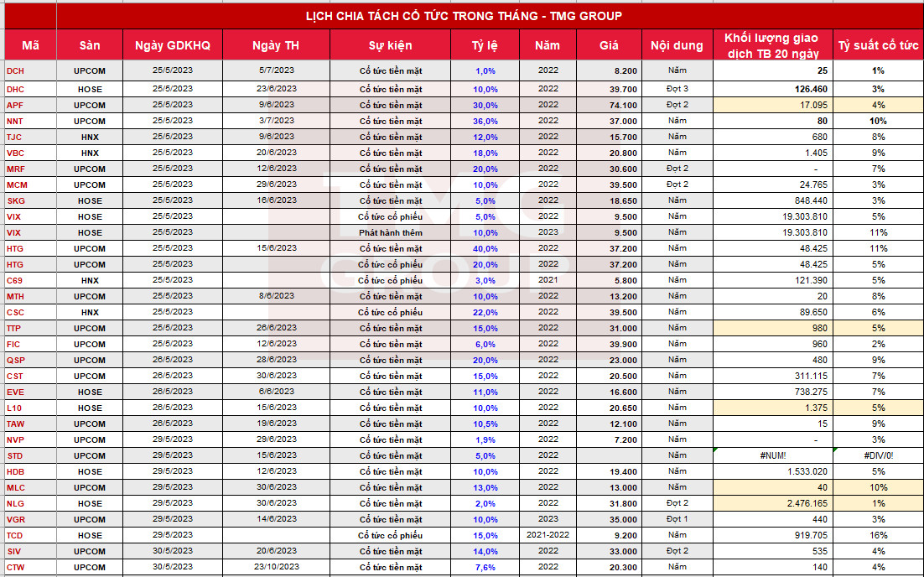Image resolution: width=924 pixels, height=577 pixels.
Task: Click the 'Tỷ lệ' column header
Action: click(x=485, y=45)
